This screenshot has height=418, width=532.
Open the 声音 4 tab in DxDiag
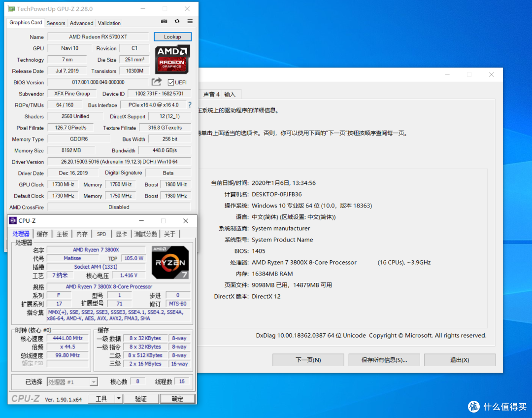[211, 95]
